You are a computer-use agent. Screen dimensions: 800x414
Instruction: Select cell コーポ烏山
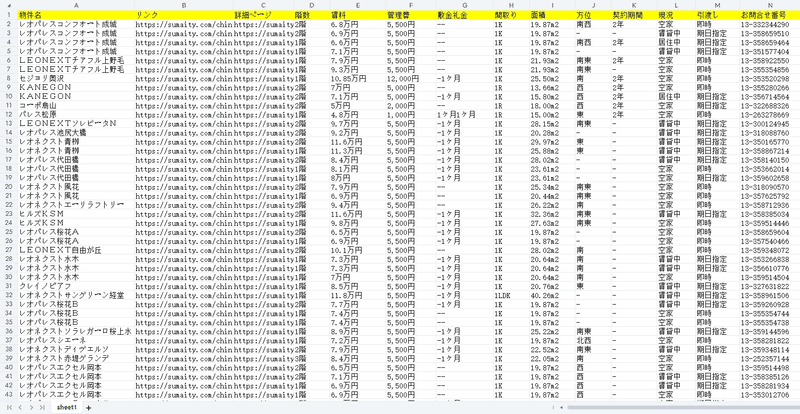[76, 106]
